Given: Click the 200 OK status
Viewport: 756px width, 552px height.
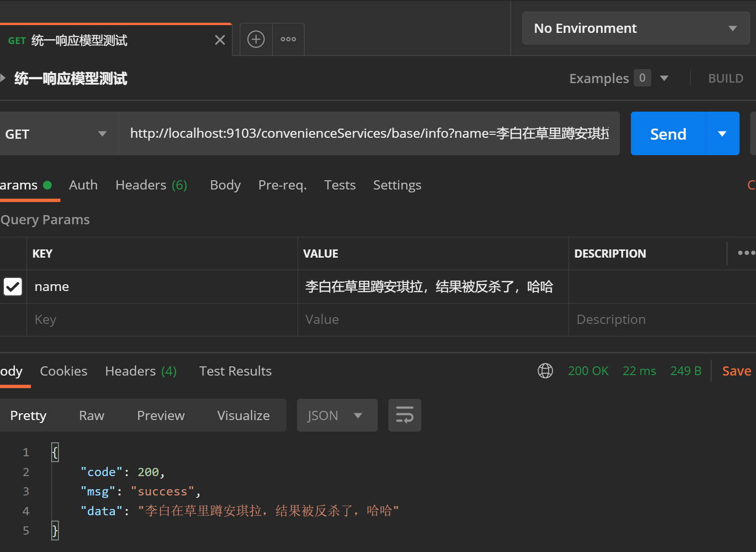Looking at the screenshot, I should 588,371.
